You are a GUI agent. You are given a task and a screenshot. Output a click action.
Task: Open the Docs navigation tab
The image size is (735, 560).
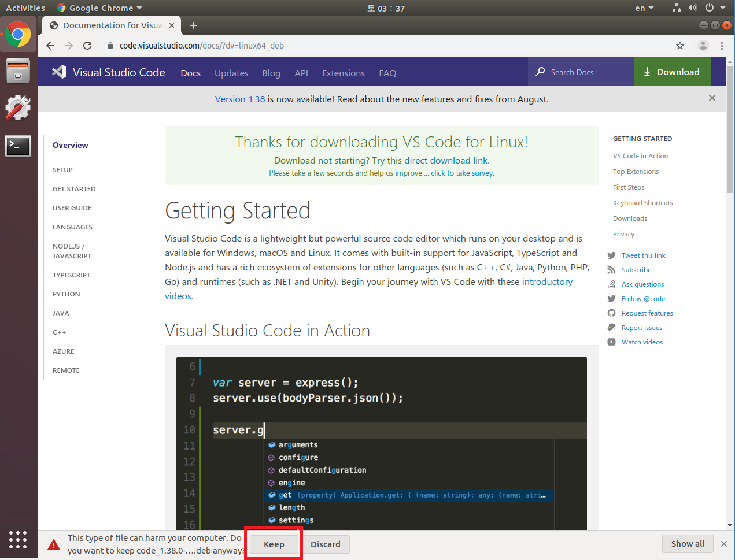[x=190, y=73]
